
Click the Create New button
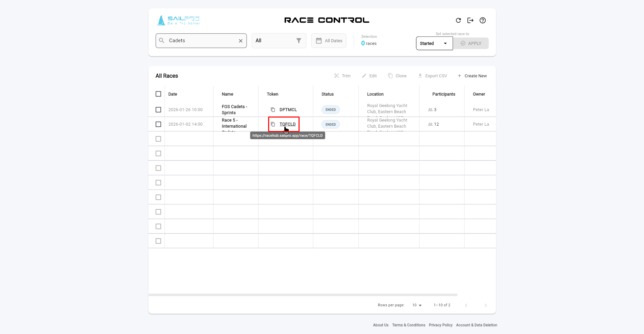pyautogui.click(x=472, y=76)
